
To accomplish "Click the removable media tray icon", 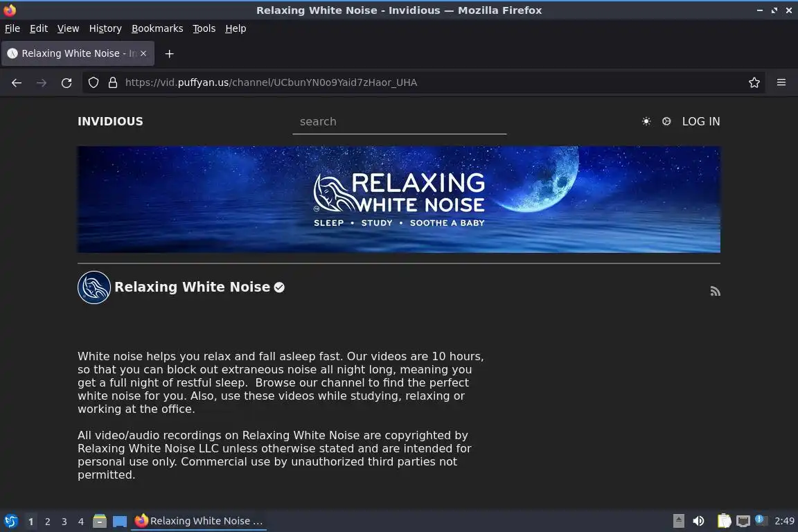I will click(678, 521).
